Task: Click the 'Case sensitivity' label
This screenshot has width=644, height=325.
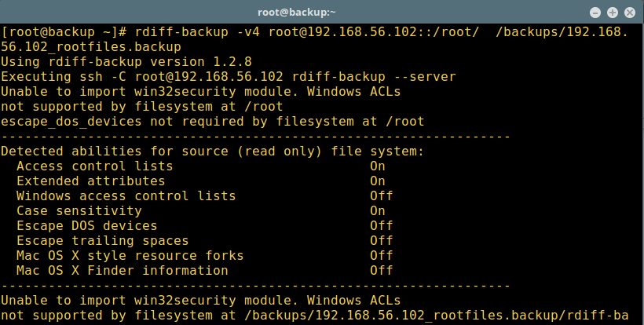Action: [79, 211]
